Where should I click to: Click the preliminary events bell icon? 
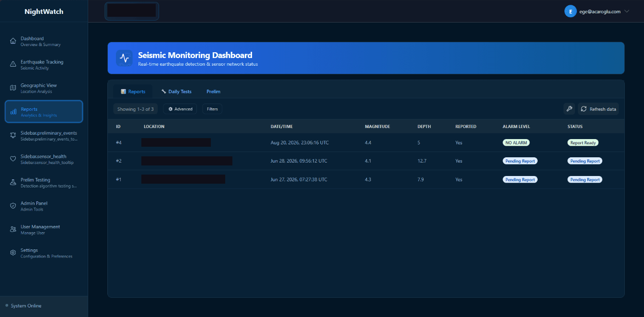(13, 135)
